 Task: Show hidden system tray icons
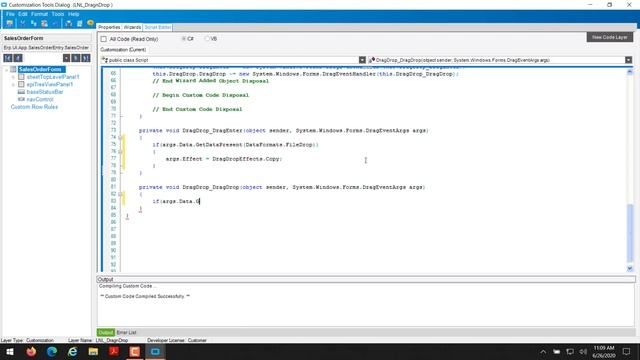[543, 351]
